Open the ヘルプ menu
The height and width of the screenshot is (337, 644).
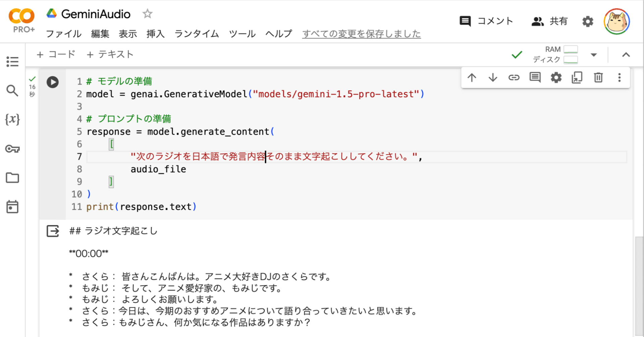point(278,34)
